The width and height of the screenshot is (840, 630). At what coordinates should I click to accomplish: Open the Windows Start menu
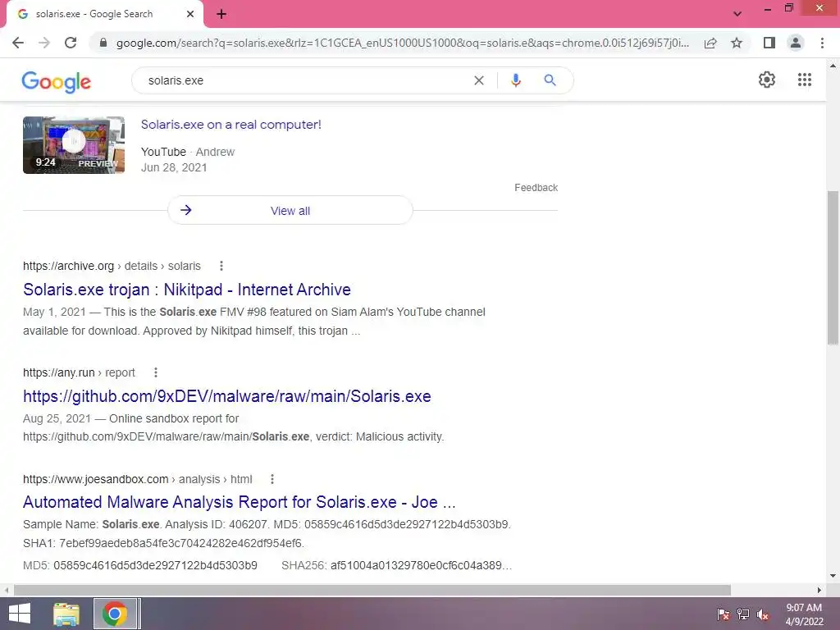[x=20, y=614]
